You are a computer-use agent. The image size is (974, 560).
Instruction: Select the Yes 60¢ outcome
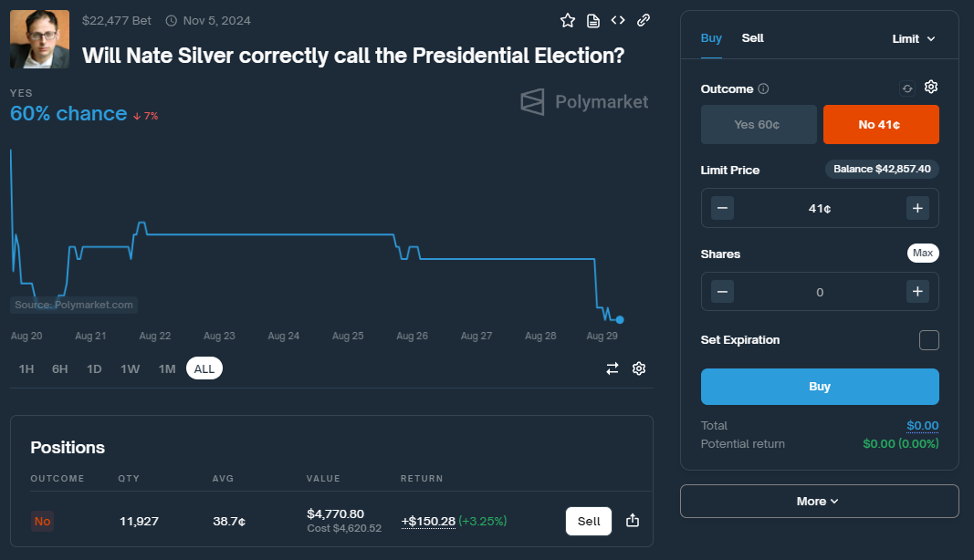point(757,125)
